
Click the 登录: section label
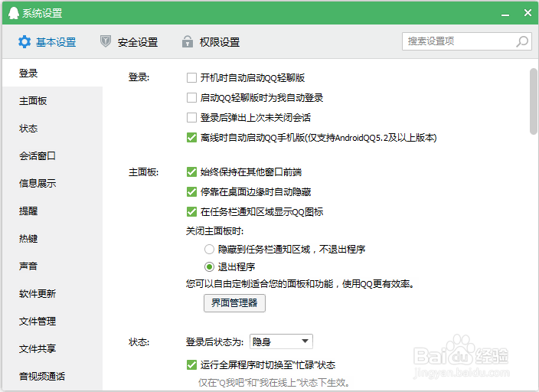click(139, 77)
